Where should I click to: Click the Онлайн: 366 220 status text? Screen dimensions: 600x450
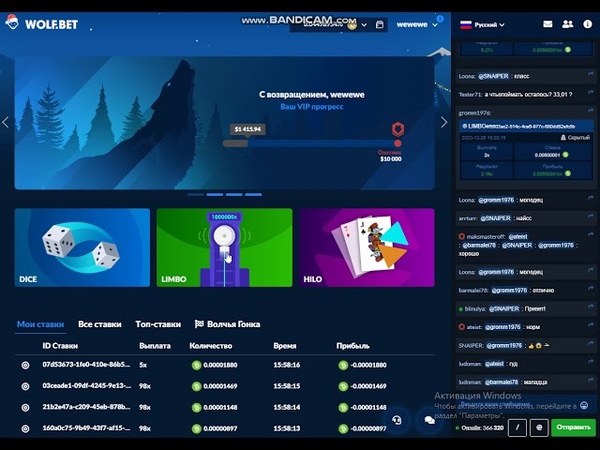[480, 428]
